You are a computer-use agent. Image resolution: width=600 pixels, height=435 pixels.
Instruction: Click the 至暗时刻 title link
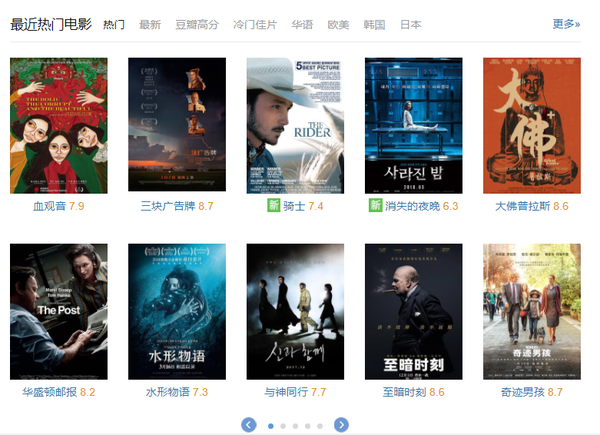click(404, 392)
